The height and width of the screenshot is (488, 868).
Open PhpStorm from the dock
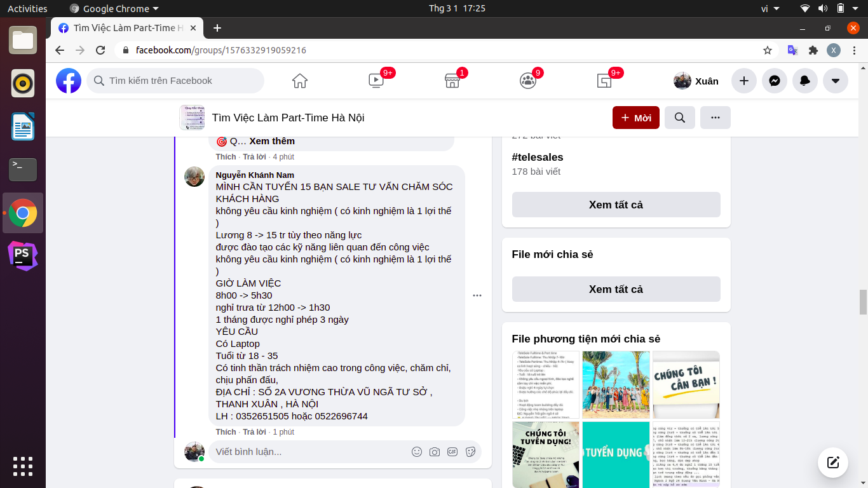(23, 256)
